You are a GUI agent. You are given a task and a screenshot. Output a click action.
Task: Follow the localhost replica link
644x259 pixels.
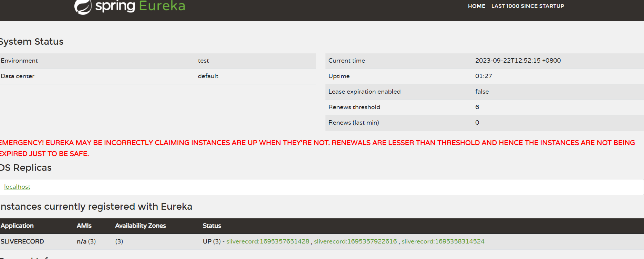[x=17, y=187]
